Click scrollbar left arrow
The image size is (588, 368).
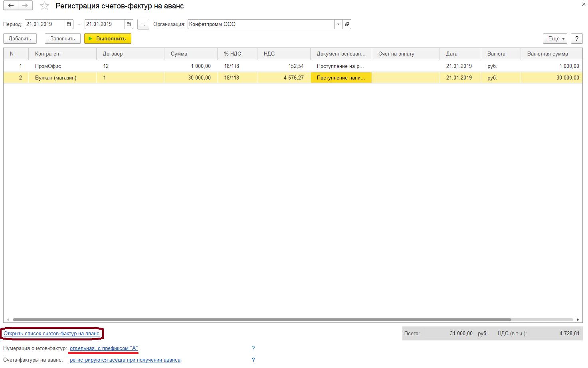pos(7,320)
